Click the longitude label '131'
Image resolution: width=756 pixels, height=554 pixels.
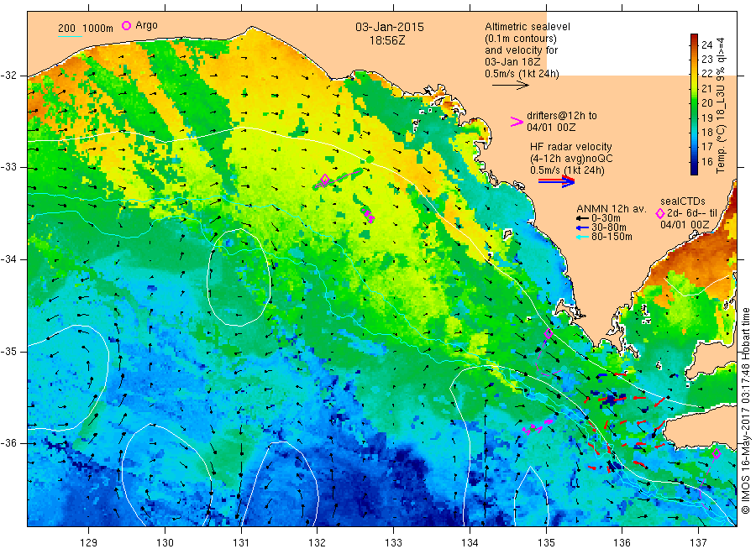point(241,543)
